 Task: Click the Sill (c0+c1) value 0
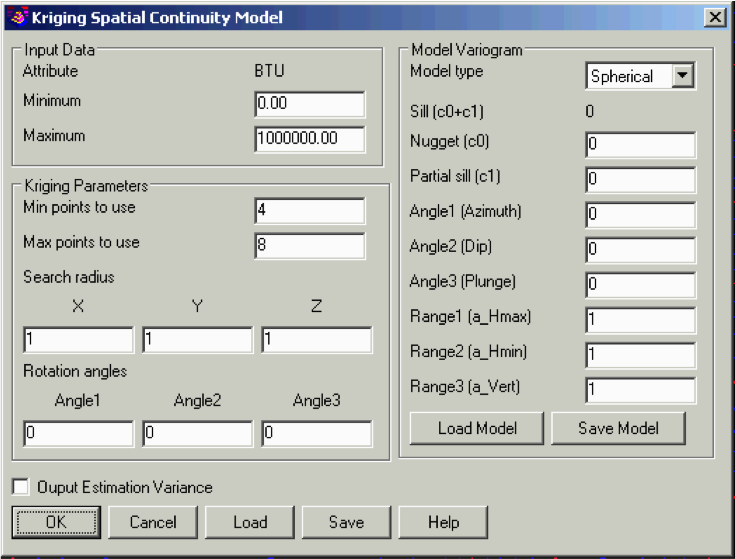590,111
